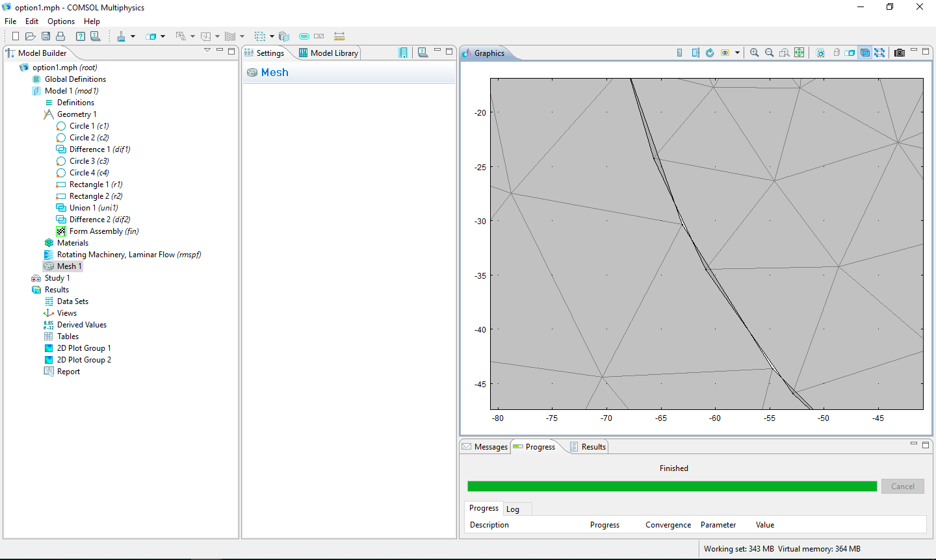
Task: Toggle the blue select-box nodes button
Action: [x=879, y=53]
